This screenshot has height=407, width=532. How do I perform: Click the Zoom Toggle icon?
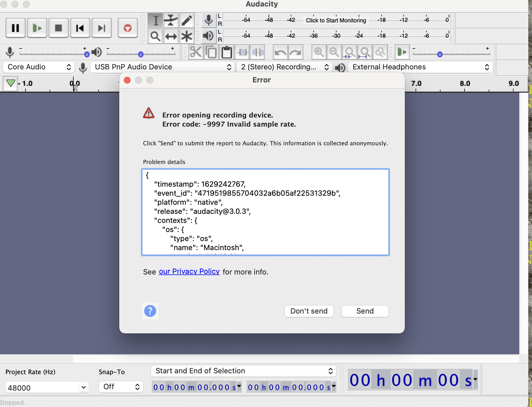point(380,52)
